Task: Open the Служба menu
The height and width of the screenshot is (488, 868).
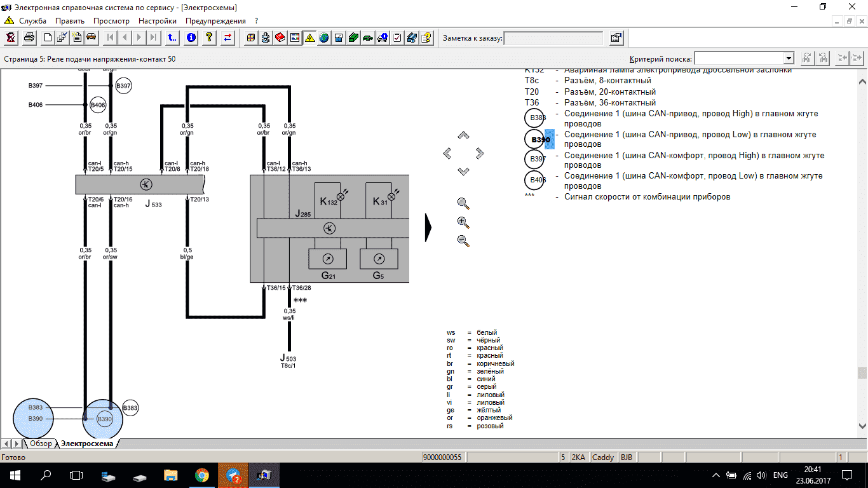Action: (x=32, y=21)
